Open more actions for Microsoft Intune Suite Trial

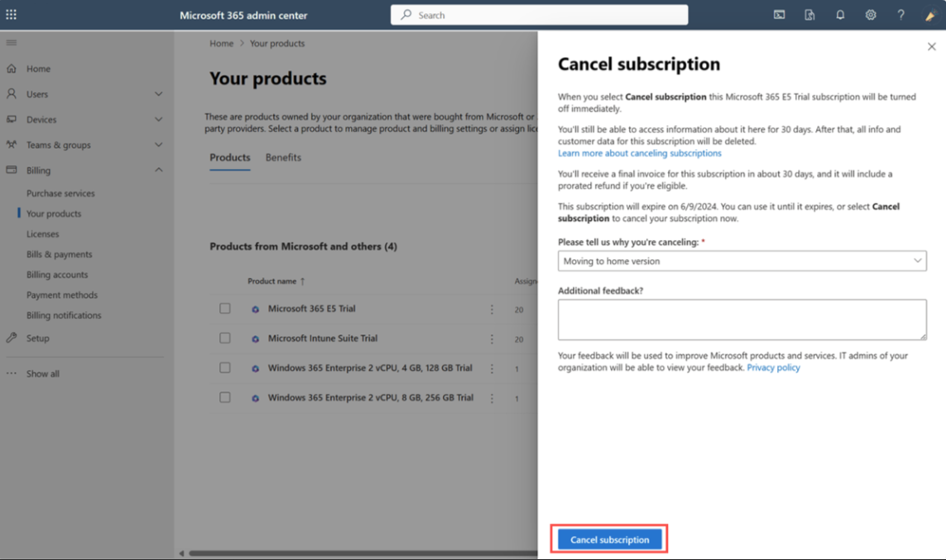click(492, 339)
